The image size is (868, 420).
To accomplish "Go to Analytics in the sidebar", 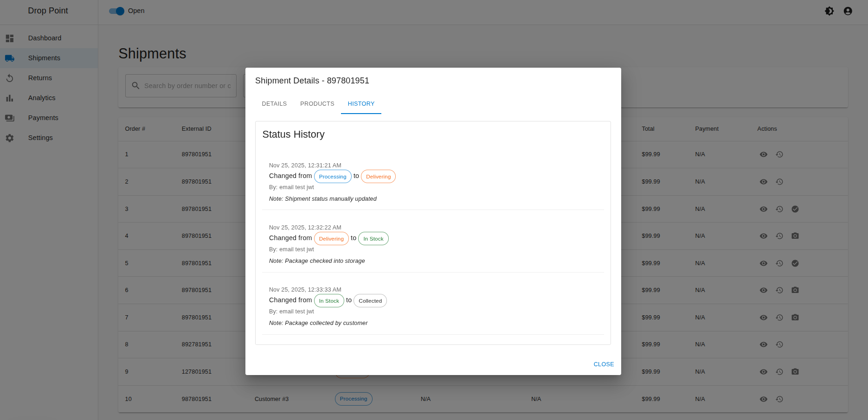I will click(42, 98).
